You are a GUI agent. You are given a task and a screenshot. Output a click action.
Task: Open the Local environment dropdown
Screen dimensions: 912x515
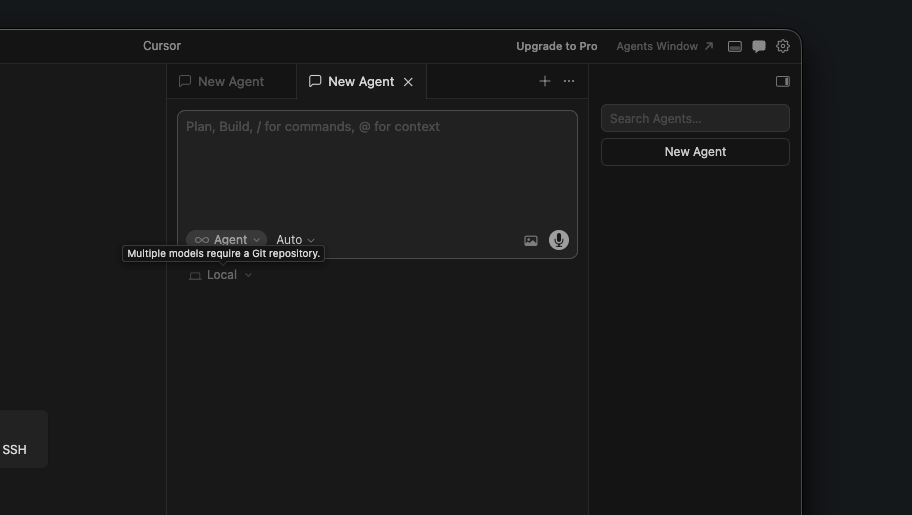(x=220, y=275)
